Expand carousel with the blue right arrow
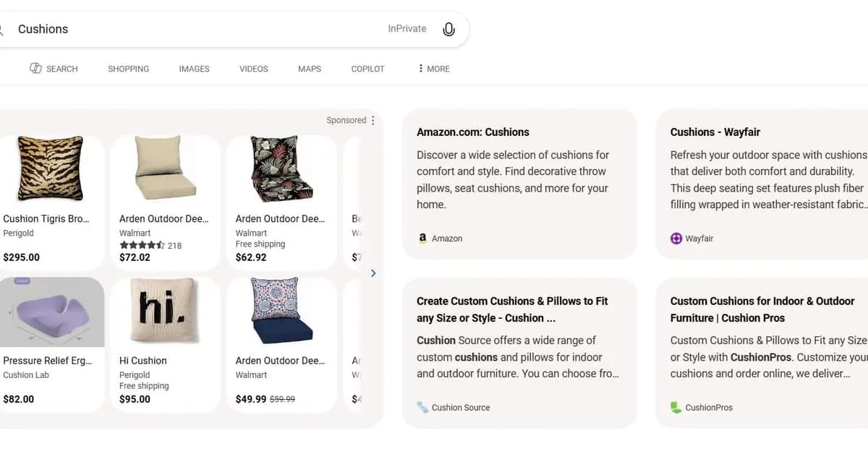The image size is (868, 454). coord(373,273)
